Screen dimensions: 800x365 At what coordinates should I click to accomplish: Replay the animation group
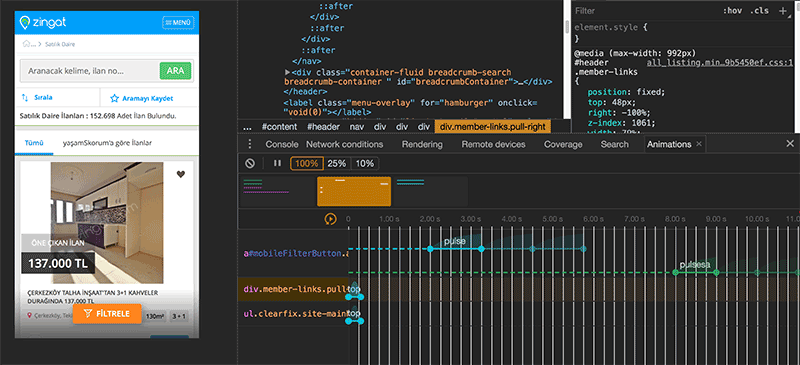pyautogui.click(x=330, y=220)
